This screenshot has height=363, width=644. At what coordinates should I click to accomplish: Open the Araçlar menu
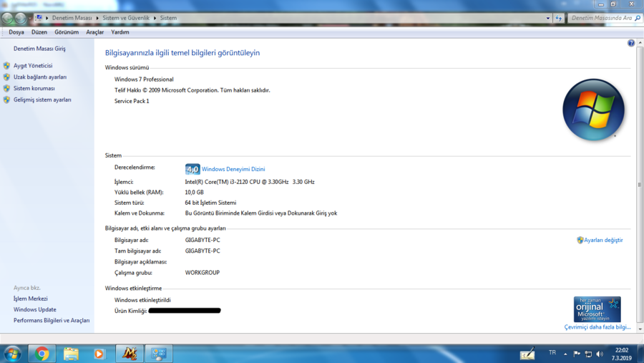[x=95, y=32]
